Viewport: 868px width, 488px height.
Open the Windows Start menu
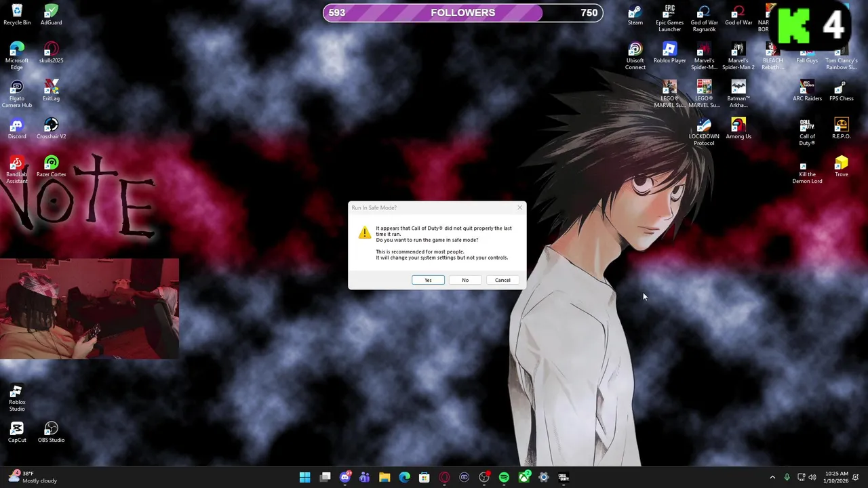click(x=305, y=477)
